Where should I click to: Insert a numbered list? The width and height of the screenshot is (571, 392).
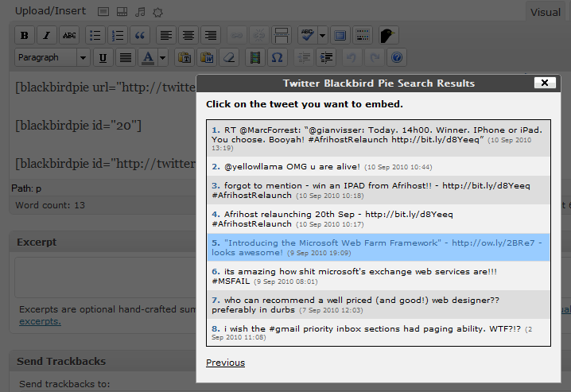point(118,35)
